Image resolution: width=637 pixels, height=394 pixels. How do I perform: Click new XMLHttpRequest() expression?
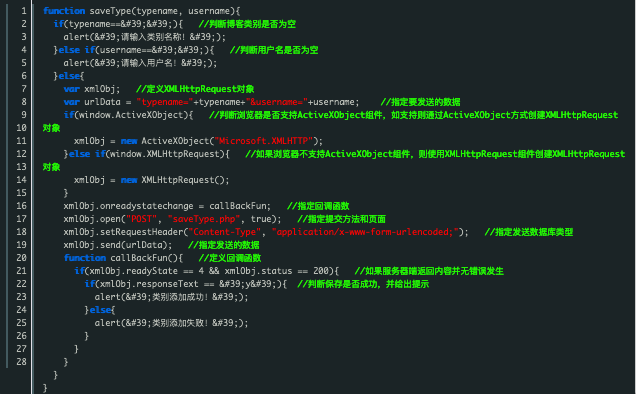pos(175,180)
